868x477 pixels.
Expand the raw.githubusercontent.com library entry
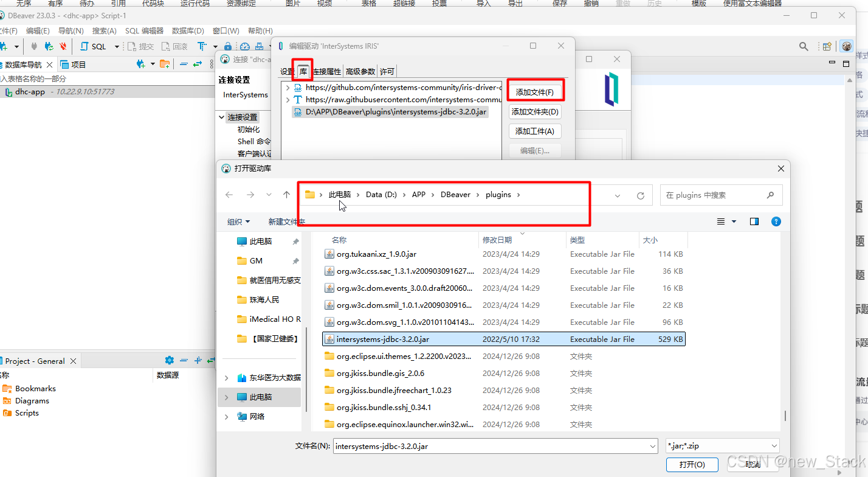tap(288, 100)
